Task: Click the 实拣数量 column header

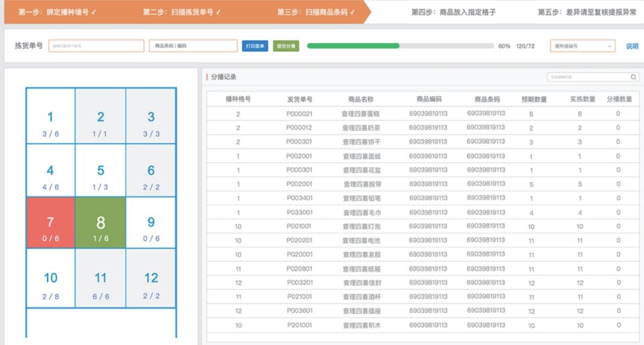Action: click(583, 99)
